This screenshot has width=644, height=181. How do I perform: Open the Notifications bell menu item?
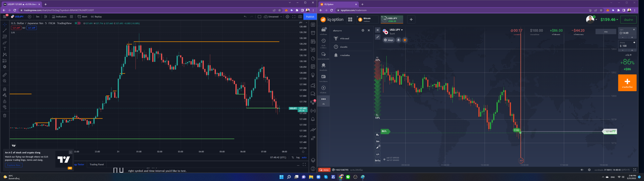pyautogui.click(x=351, y=55)
